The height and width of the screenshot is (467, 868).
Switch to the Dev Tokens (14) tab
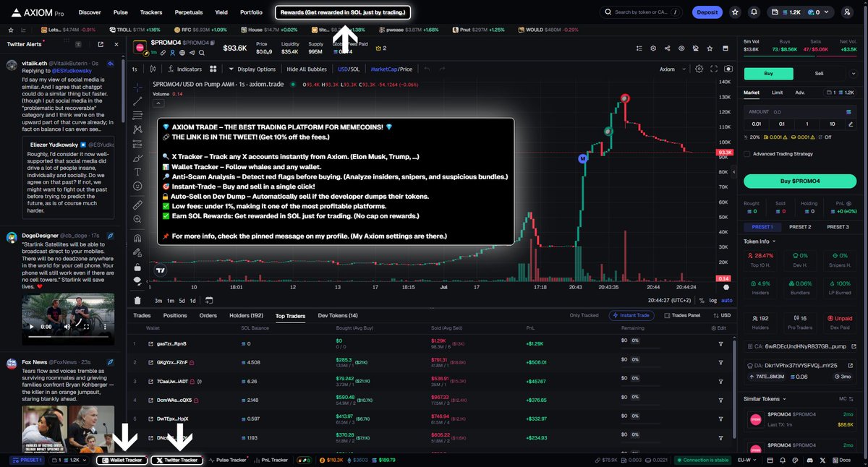[x=338, y=315]
